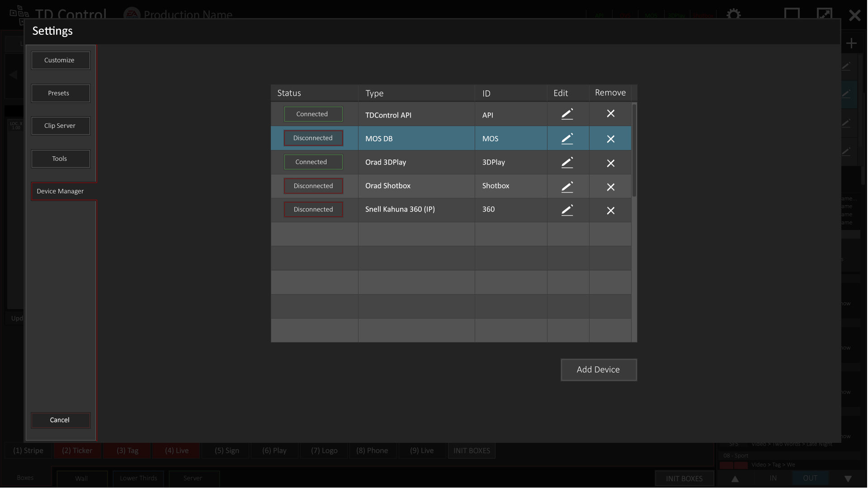Connect the Orad Shotbox device

pyautogui.click(x=313, y=186)
